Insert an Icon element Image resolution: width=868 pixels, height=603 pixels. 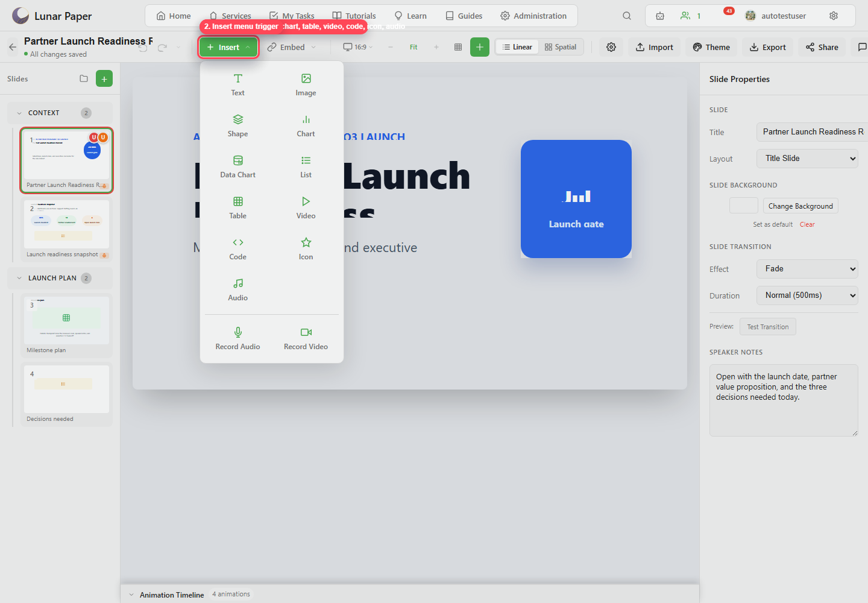click(x=306, y=248)
